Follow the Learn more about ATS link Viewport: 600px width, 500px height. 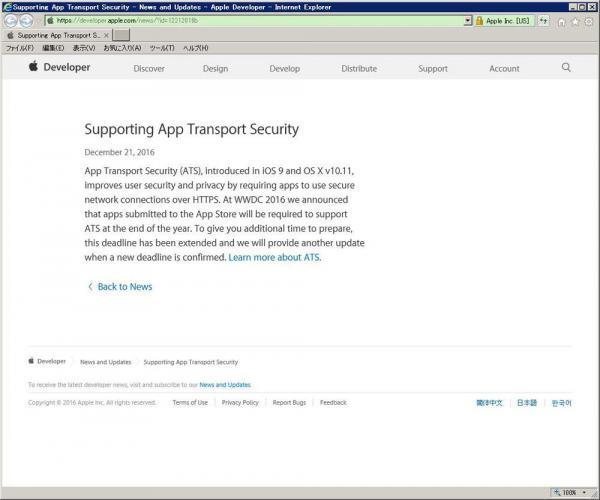pos(275,257)
